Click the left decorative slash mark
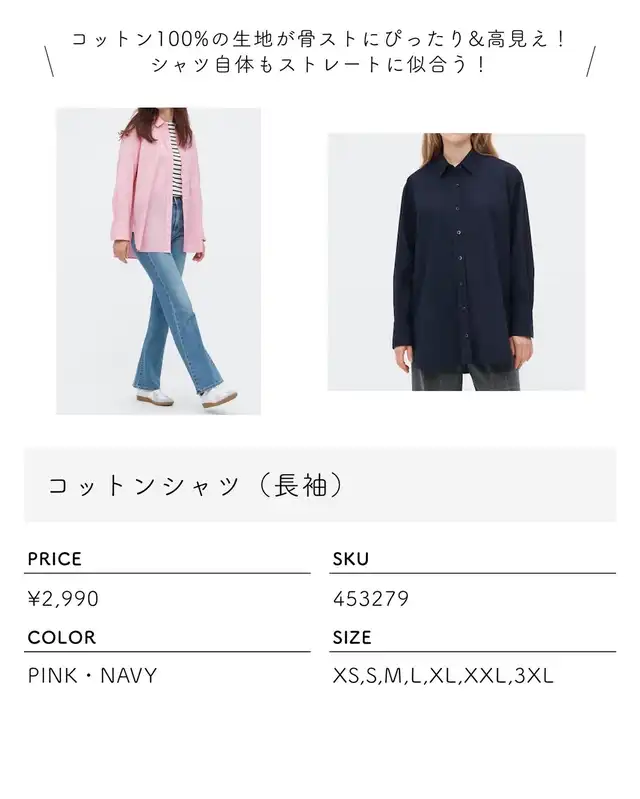 pos(49,61)
